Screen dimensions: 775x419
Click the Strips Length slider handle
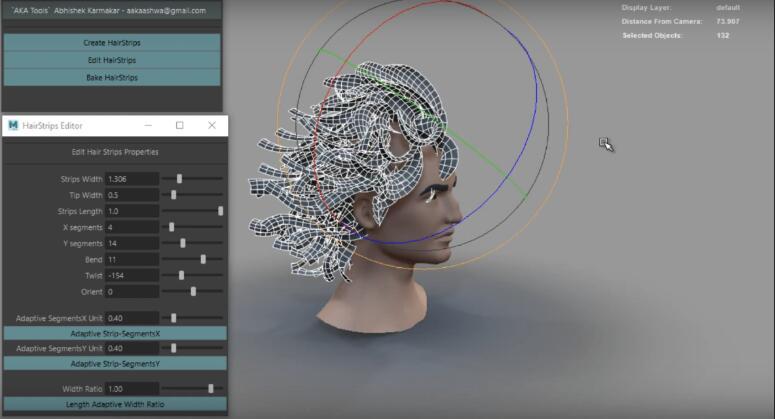click(x=220, y=211)
